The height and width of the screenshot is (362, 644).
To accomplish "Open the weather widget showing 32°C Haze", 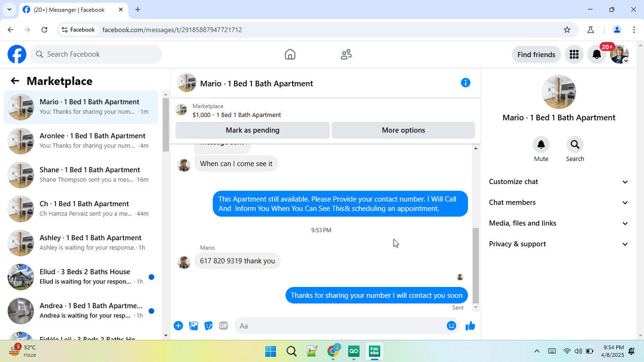I will [x=22, y=351].
